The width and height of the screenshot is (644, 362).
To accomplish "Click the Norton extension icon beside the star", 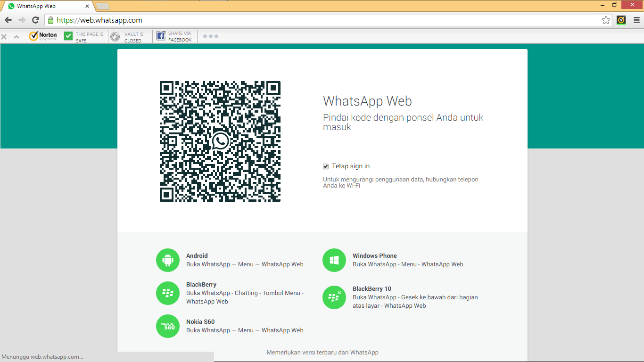I will tap(621, 20).
